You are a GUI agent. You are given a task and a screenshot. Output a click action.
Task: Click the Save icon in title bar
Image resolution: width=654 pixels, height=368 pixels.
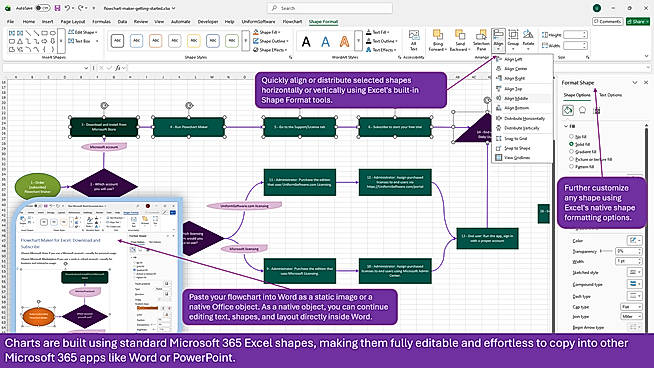(57, 8)
